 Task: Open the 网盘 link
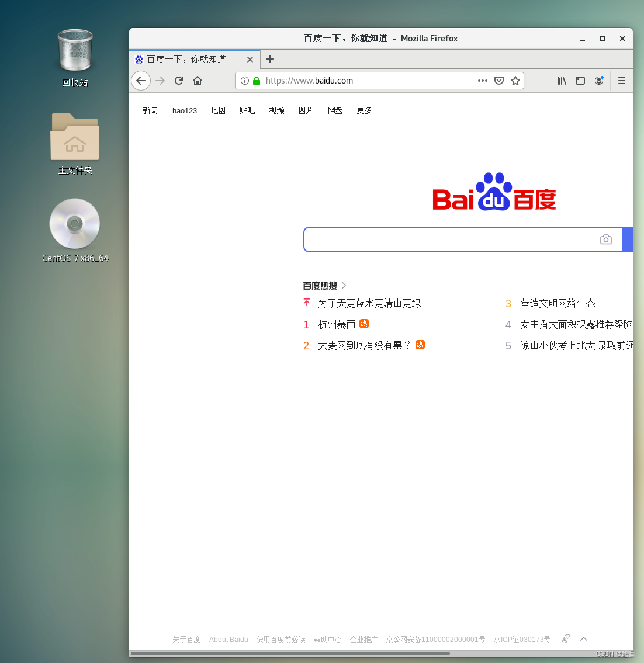click(x=335, y=111)
